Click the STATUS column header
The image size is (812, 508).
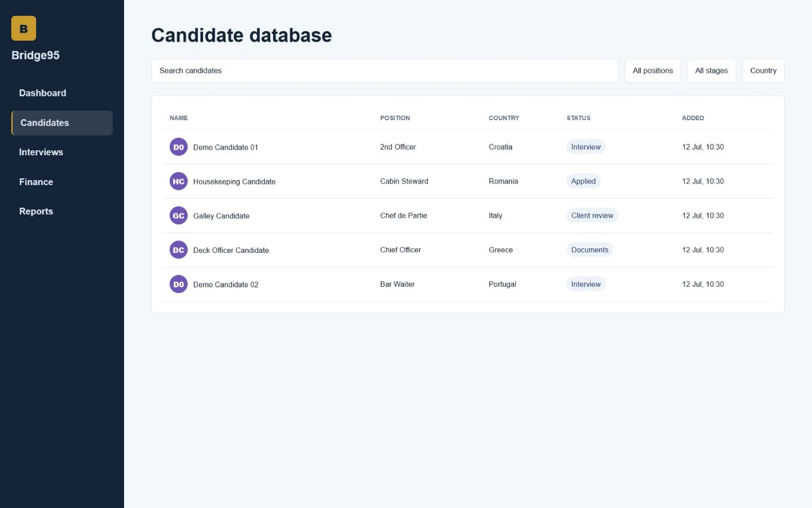point(579,118)
